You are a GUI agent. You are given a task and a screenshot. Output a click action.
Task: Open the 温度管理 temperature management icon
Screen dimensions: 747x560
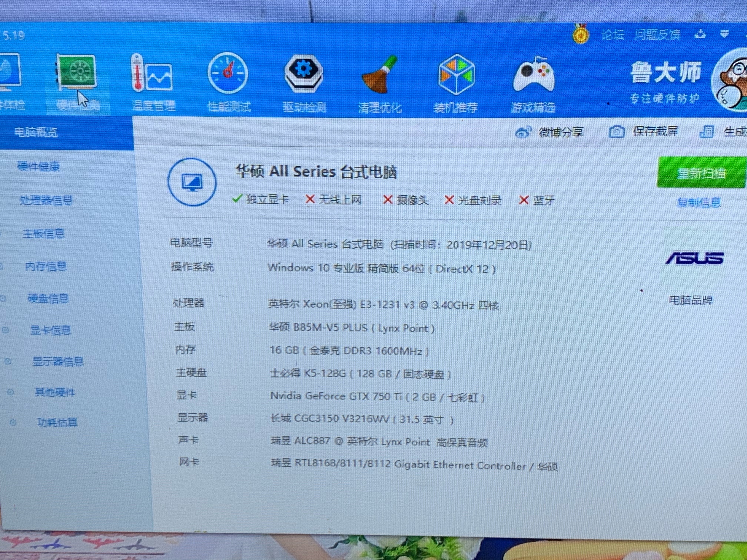[153, 73]
